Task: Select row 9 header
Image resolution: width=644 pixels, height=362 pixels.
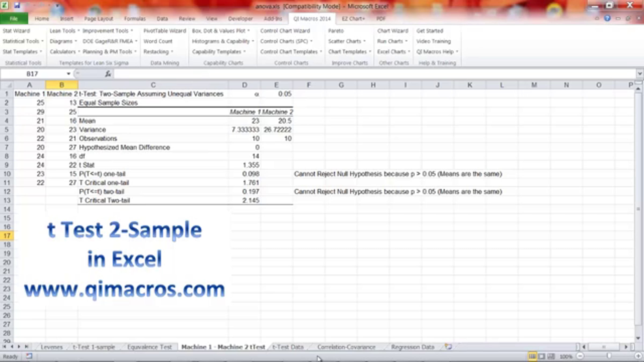Action: (x=7, y=165)
